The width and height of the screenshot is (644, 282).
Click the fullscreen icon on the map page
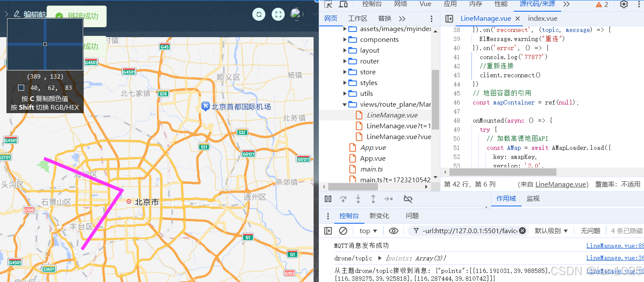[x=278, y=14]
